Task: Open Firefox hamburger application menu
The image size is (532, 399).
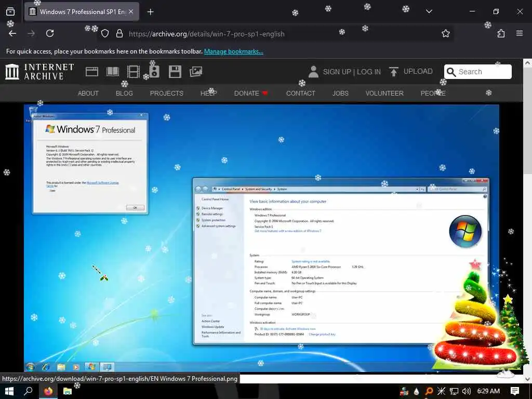Action: (520, 33)
